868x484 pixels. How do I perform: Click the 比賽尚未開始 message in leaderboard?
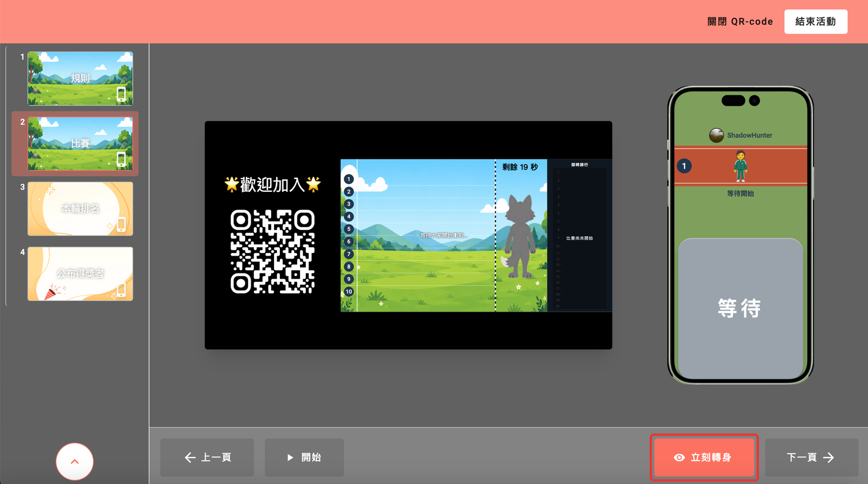pos(579,238)
